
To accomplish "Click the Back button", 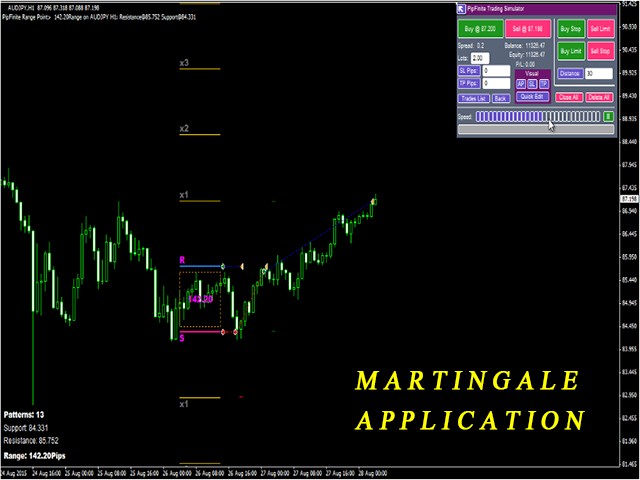I will coord(500,98).
